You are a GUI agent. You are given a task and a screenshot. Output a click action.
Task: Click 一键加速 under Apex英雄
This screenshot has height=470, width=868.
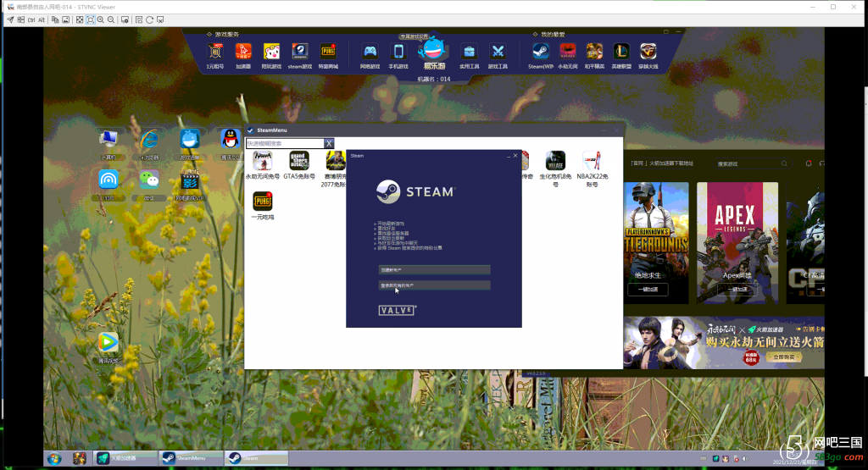(737, 289)
